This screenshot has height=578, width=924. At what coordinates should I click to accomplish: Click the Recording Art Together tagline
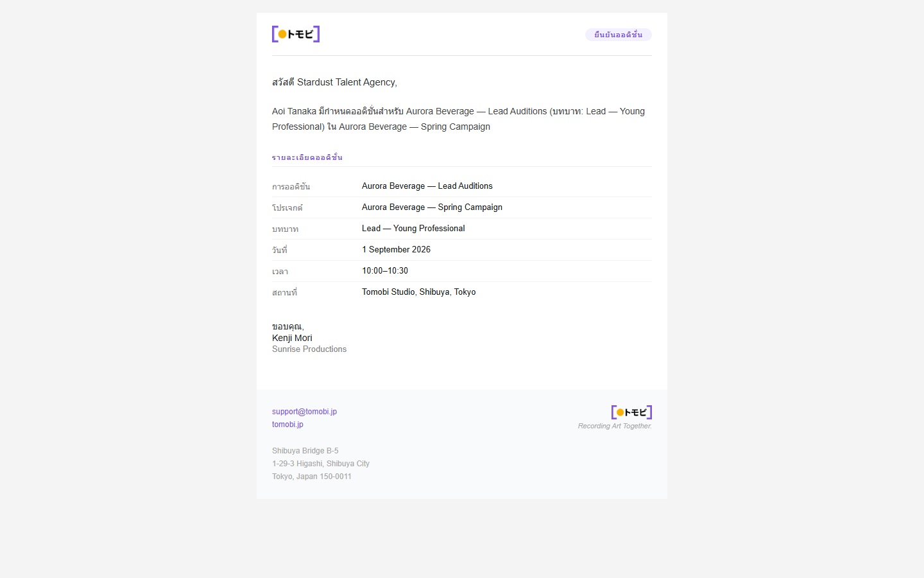615,426
